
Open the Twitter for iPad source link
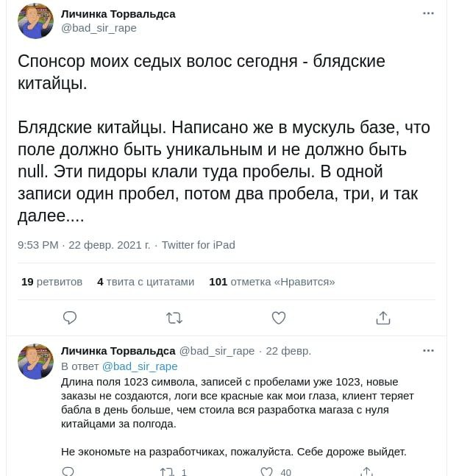198,245
